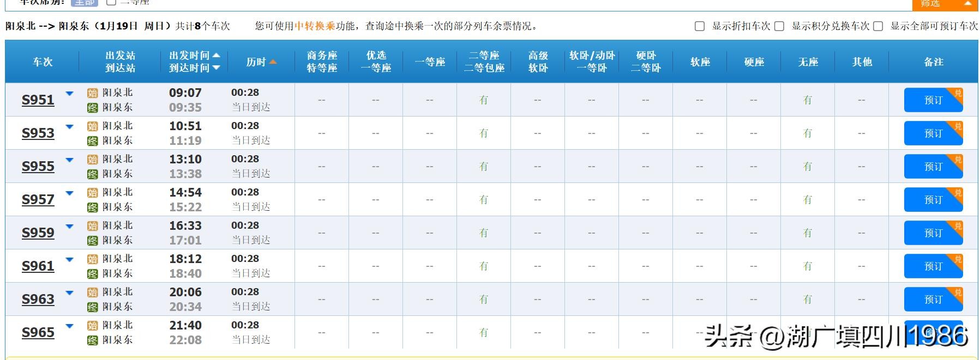Open the 中转换乘 transfer link
Screen dimensions: 980x360
pos(315,26)
